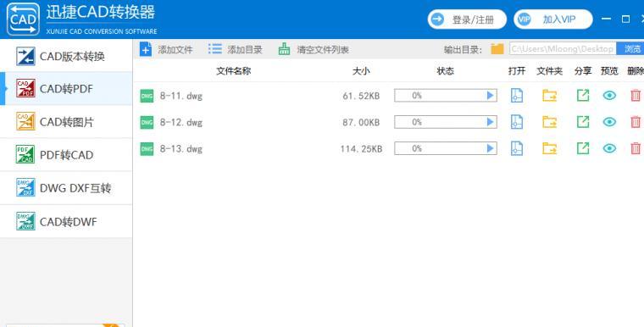The image size is (644, 327).
Task: Click the 加入VIP button
Action: pos(552,19)
